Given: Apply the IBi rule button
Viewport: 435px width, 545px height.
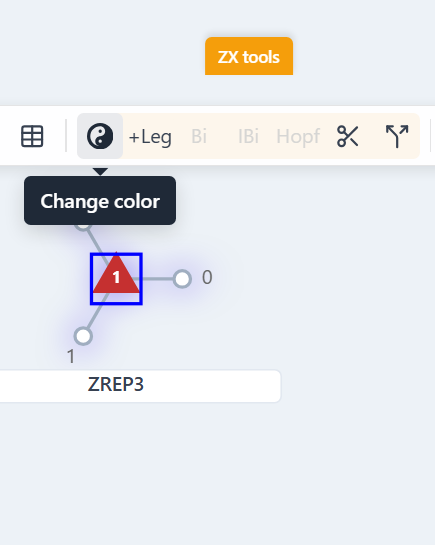Looking at the screenshot, I should coord(248,136).
